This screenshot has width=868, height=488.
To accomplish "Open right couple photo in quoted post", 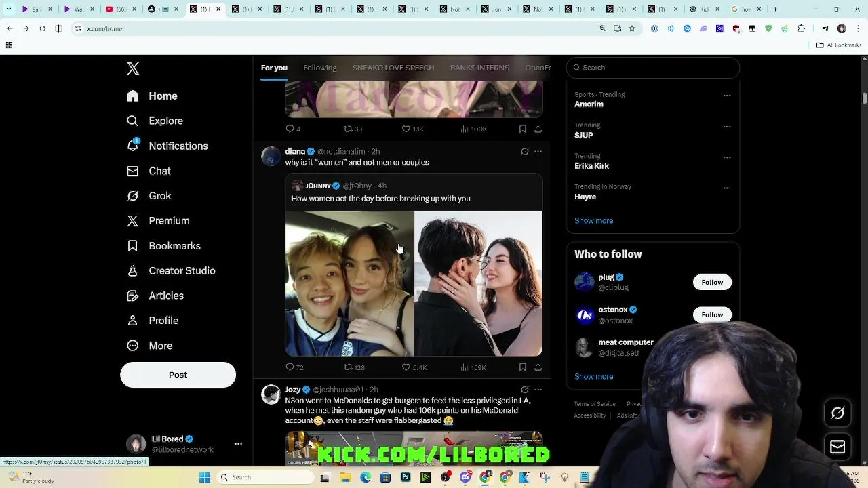I will 478,284.
